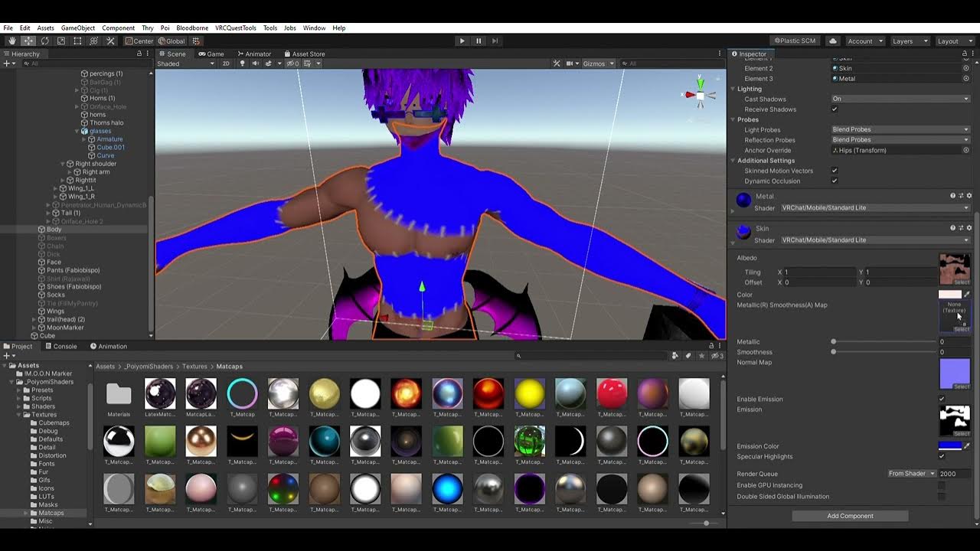
Task: Select the Hand tool in toolbar
Action: (11, 41)
